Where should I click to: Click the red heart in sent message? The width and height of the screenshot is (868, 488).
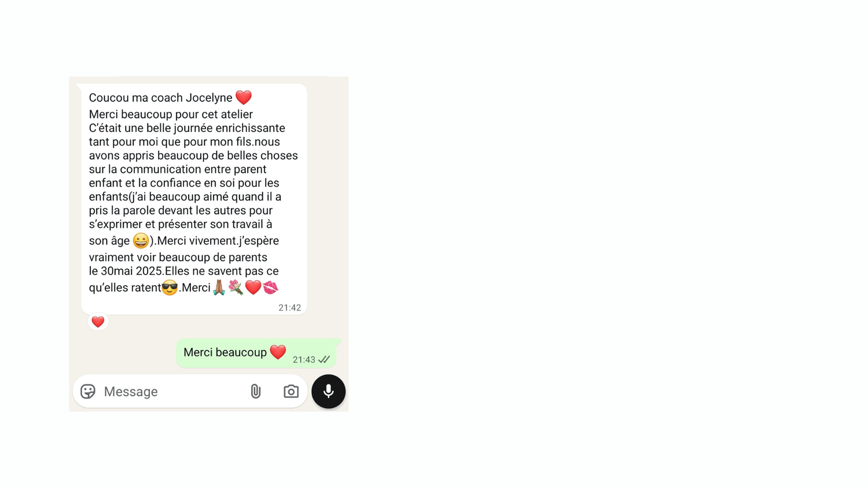[x=278, y=352]
